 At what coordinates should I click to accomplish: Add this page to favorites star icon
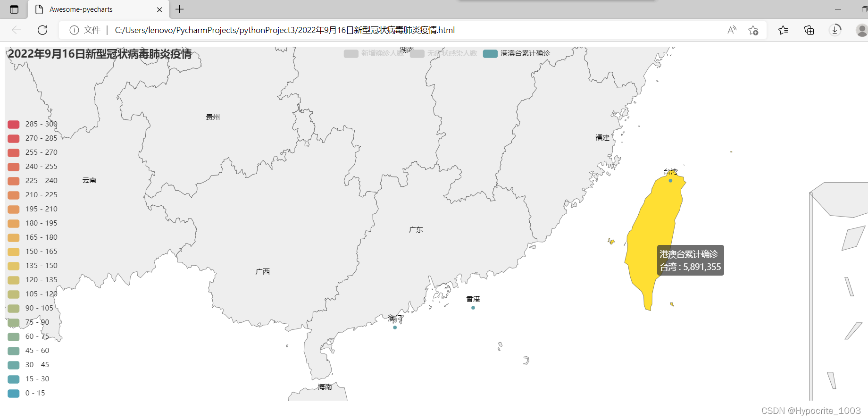pos(753,30)
